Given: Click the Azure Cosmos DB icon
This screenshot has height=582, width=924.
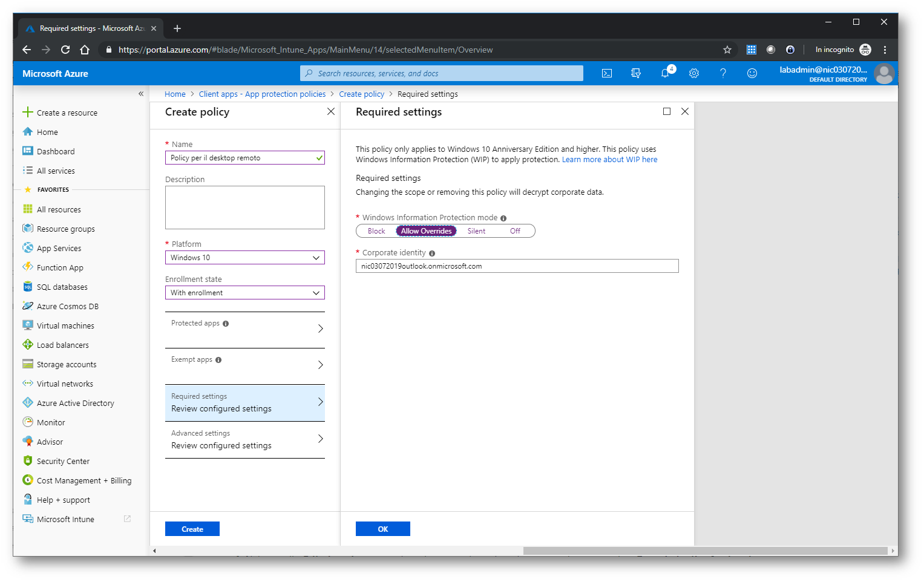Looking at the screenshot, I should (28, 306).
